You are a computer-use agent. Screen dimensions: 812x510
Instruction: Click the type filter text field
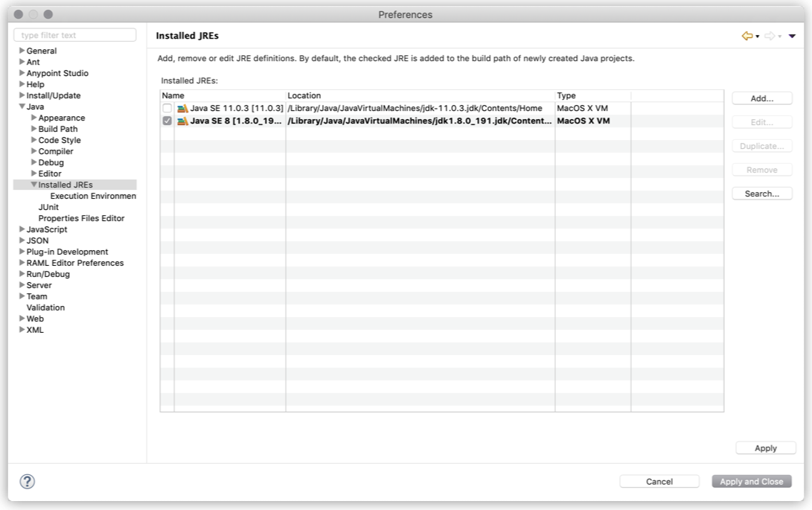(74, 35)
